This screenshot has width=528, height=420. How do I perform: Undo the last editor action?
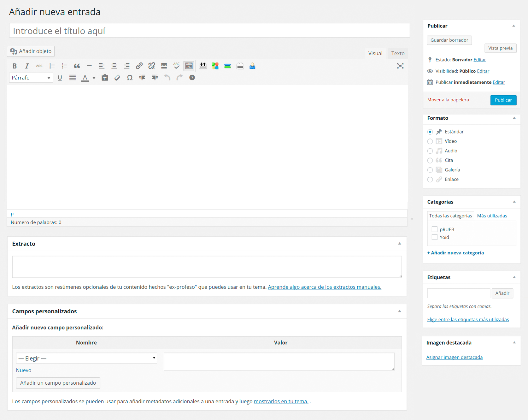coord(167,78)
